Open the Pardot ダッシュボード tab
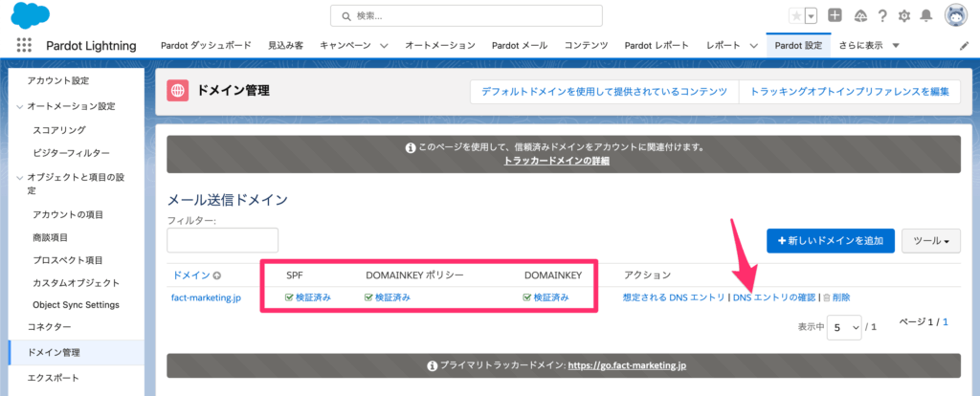Image resolution: width=980 pixels, height=396 pixels. [206, 46]
